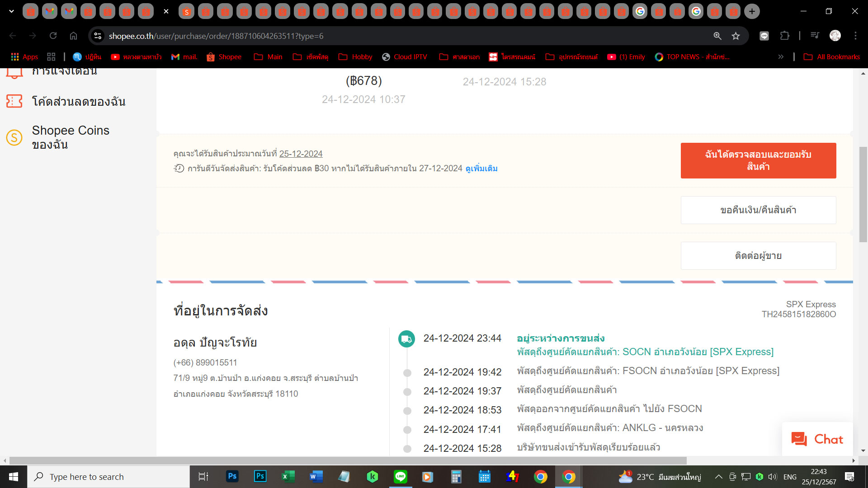
Task: Click the Shopee Coins sidebar icon
Action: point(14,137)
